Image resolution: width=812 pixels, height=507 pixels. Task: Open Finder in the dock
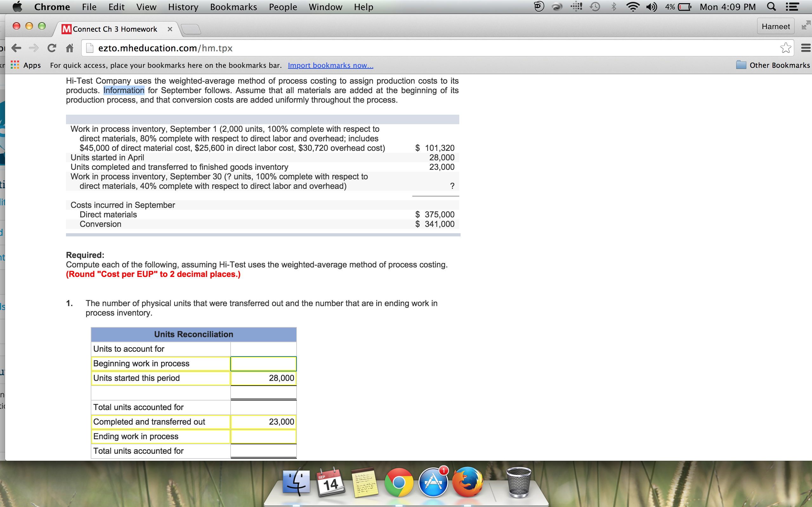click(x=296, y=483)
